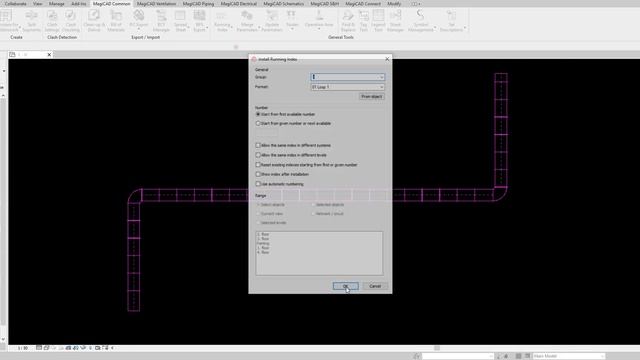This screenshot has width=640, height=360.
Task: Enable Allow the same index in different levels
Action: [x=258, y=155]
